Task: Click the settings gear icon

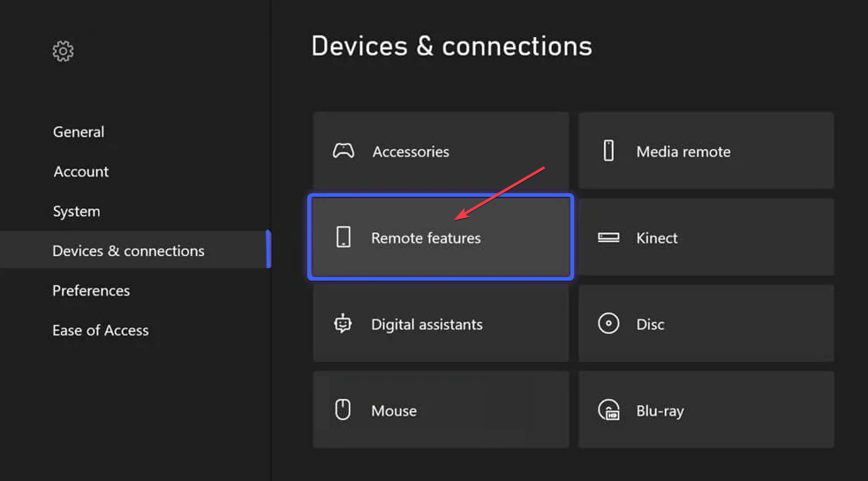Action: [63, 51]
